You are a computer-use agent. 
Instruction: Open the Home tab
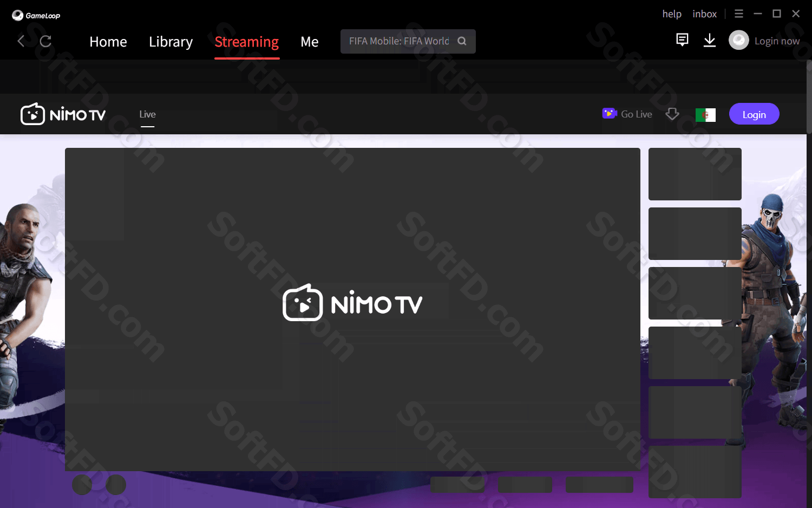click(x=108, y=42)
